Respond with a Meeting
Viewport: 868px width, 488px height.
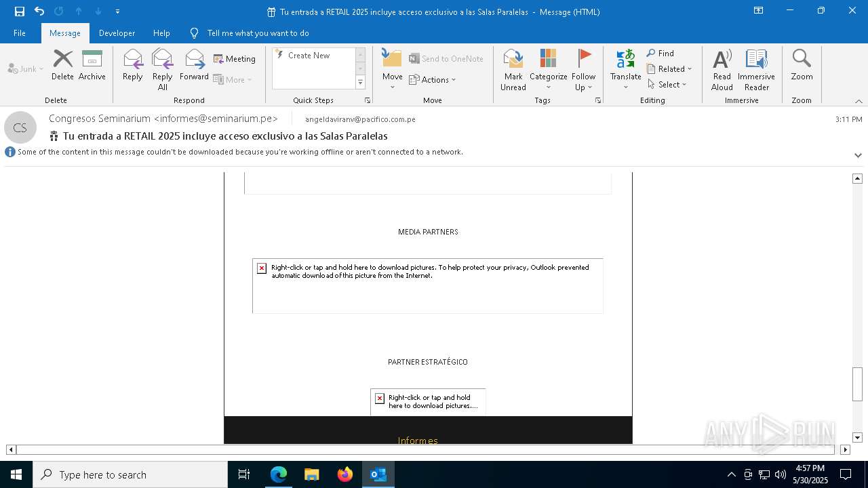pyautogui.click(x=235, y=59)
